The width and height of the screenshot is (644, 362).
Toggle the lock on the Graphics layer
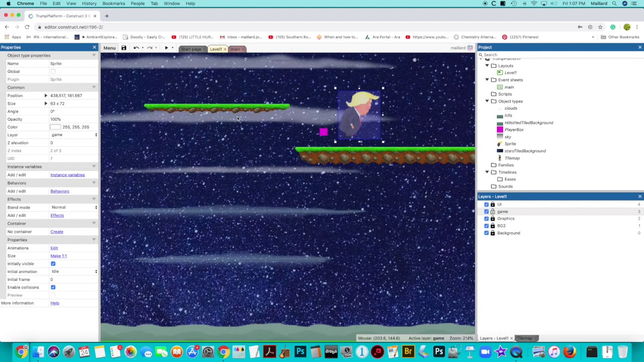click(493, 219)
